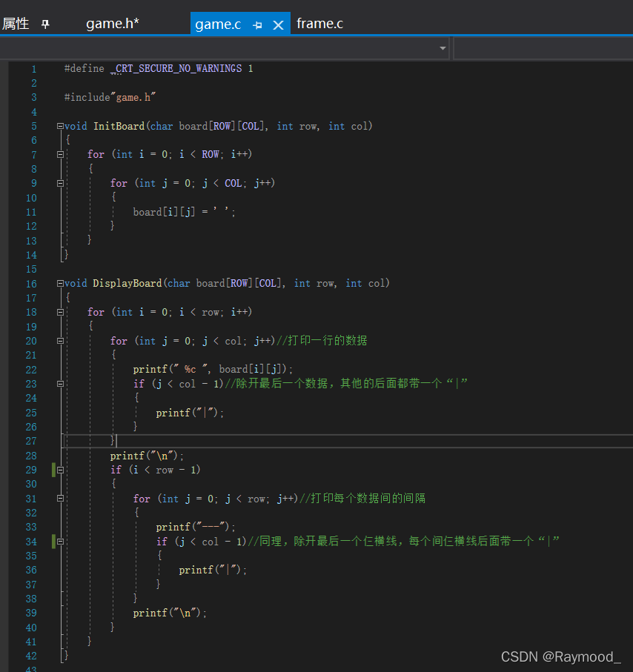This screenshot has height=672, width=633.
Task: Collapse the inner for loop at line 9
Action: (61, 183)
